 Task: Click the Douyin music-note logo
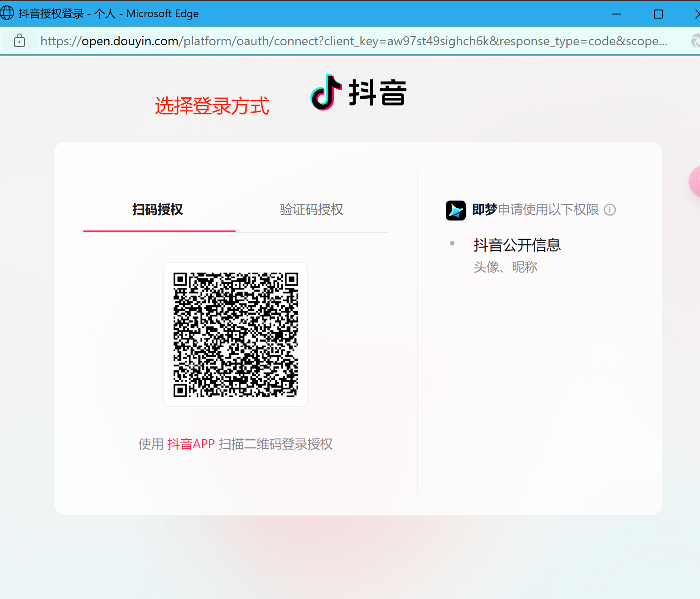[326, 92]
